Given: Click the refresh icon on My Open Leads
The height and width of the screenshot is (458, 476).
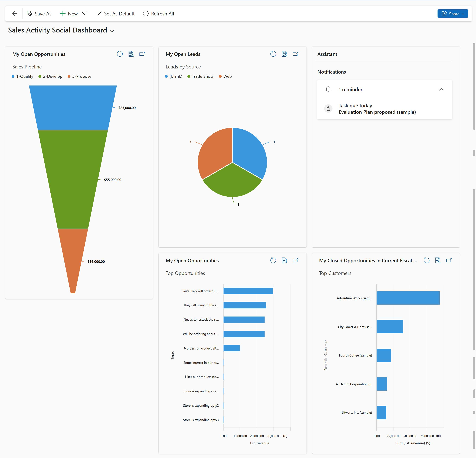Looking at the screenshot, I should [x=273, y=54].
